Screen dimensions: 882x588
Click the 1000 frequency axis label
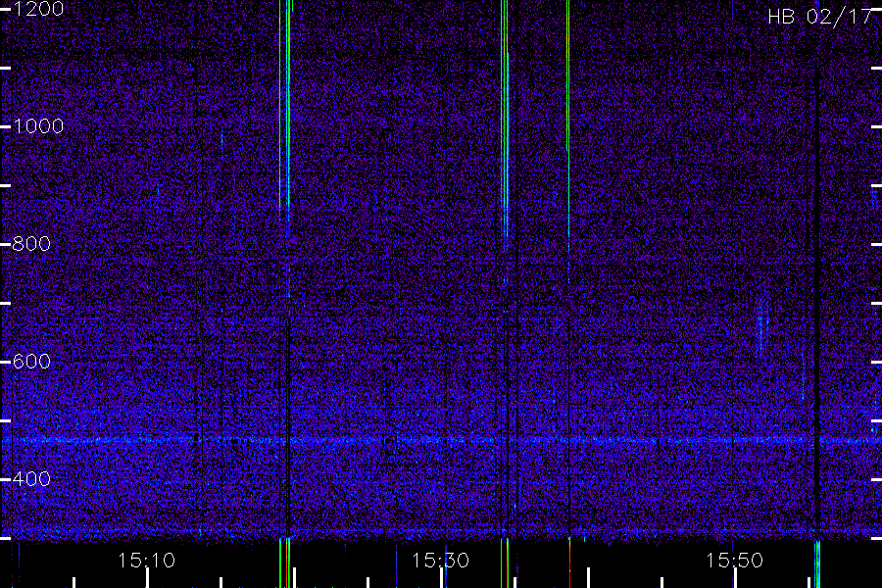[37, 126]
